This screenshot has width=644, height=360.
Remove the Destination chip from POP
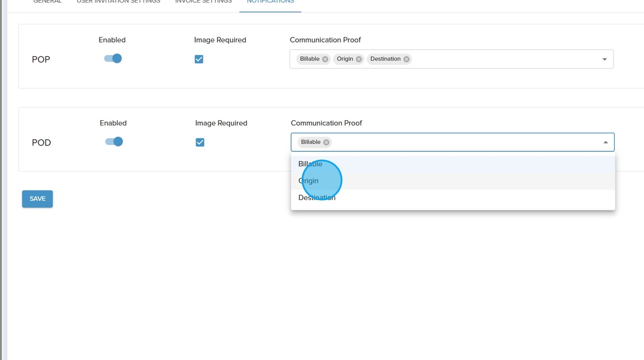click(407, 59)
